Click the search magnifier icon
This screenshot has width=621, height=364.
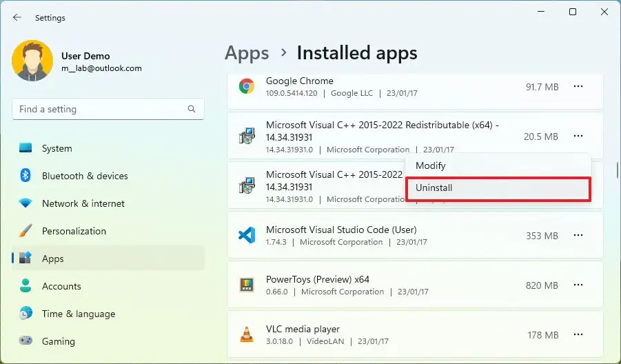[x=192, y=109]
